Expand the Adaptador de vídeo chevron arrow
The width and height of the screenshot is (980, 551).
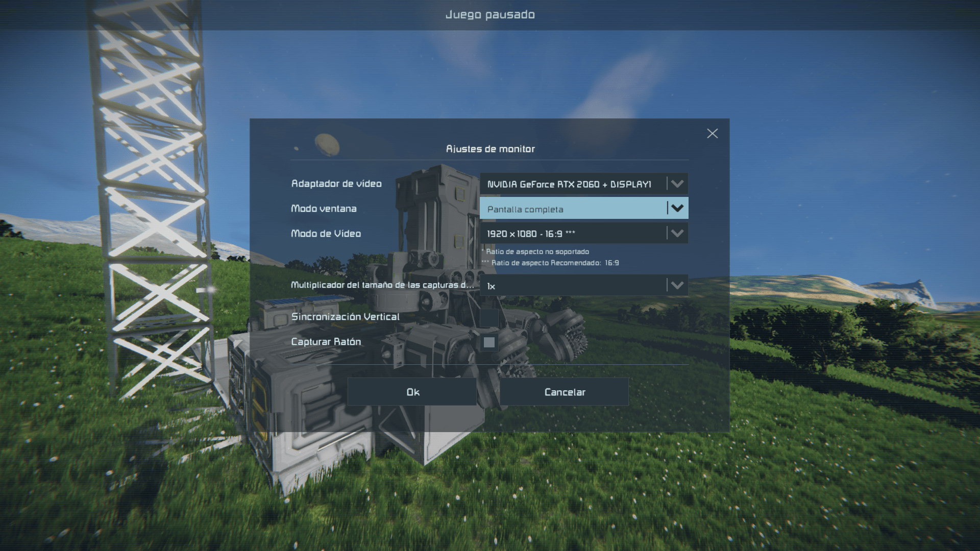tap(677, 184)
